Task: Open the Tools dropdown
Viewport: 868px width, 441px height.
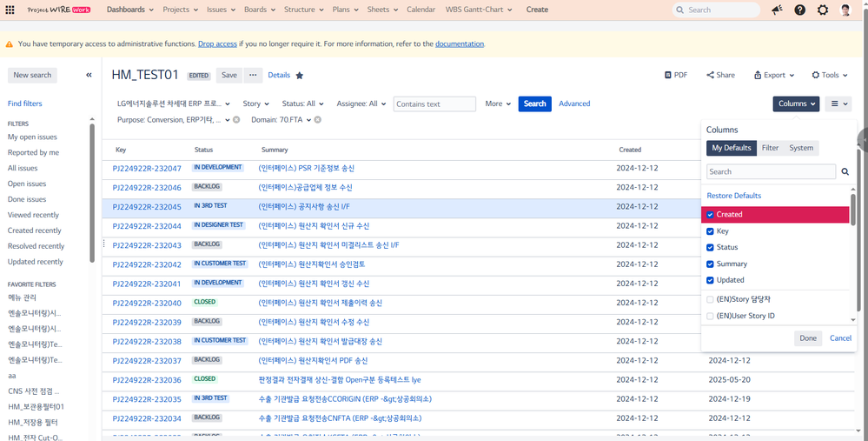Action: (x=829, y=75)
